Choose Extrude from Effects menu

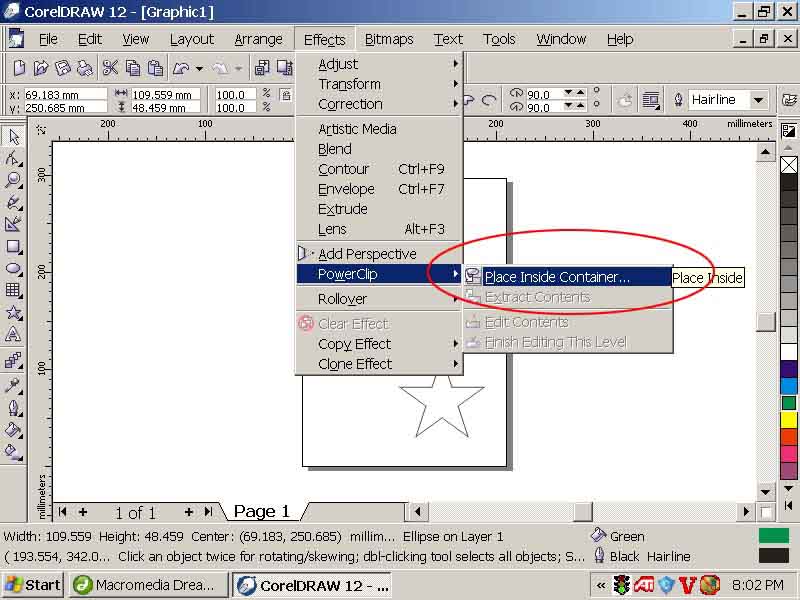(x=380, y=209)
